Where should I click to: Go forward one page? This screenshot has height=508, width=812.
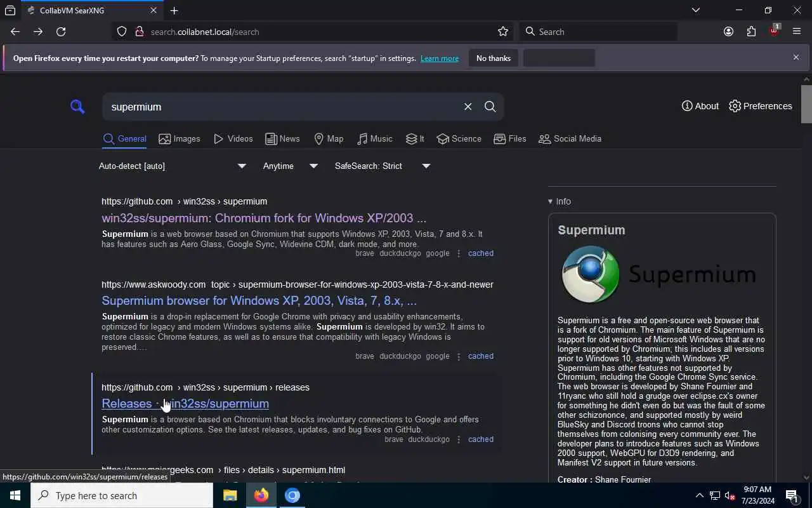pyautogui.click(x=38, y=32)
